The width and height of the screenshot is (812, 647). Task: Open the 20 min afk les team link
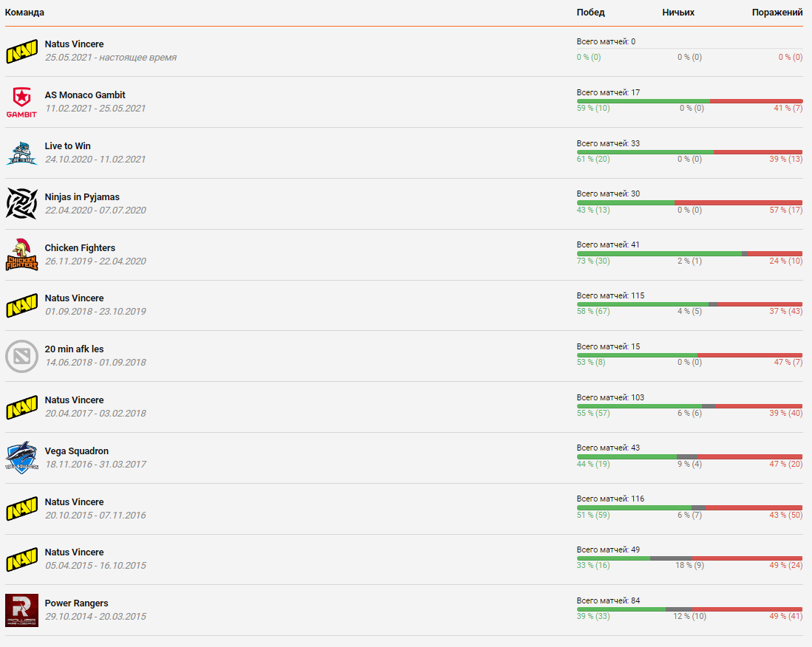[x=74, y=349]
